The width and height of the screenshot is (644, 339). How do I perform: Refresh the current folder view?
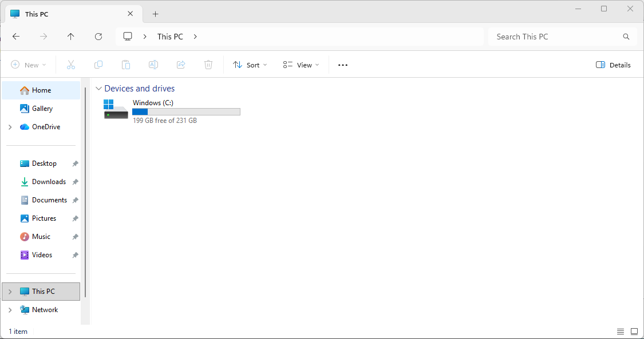[x=98, y=37]
